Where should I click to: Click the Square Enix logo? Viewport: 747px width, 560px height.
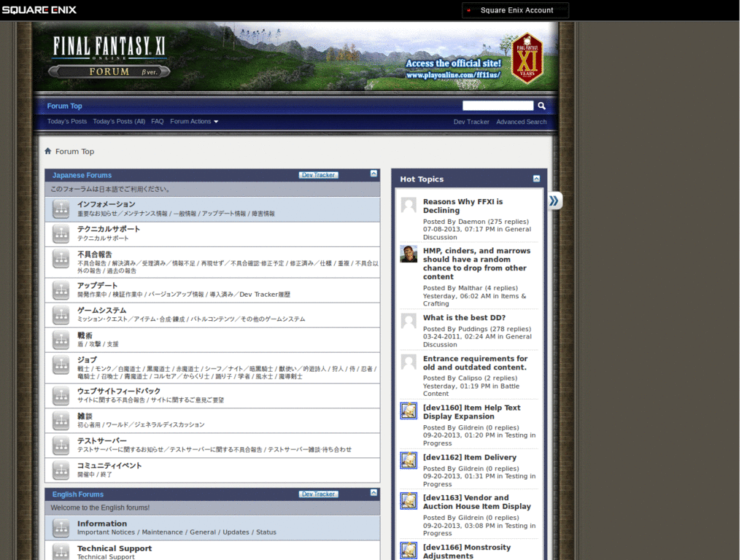[39, 10]
